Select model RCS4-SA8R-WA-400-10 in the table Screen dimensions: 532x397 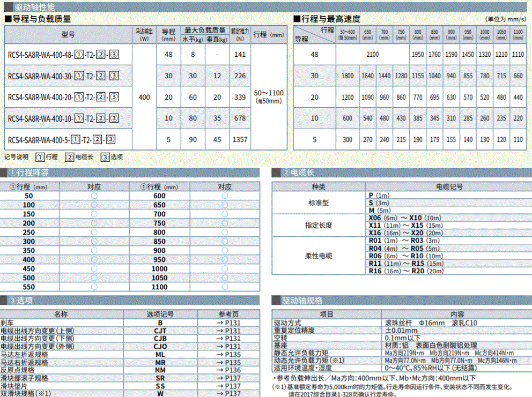[63, 118]
